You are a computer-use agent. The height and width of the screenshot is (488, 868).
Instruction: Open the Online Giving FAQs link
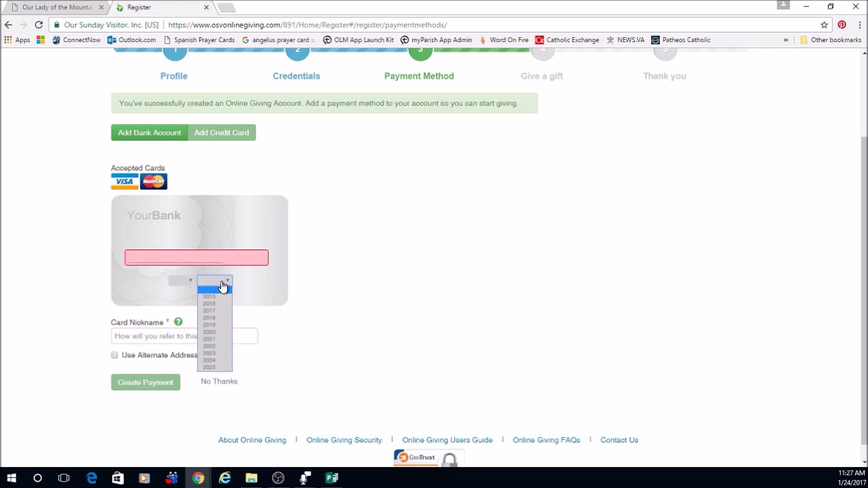point(547,440)
